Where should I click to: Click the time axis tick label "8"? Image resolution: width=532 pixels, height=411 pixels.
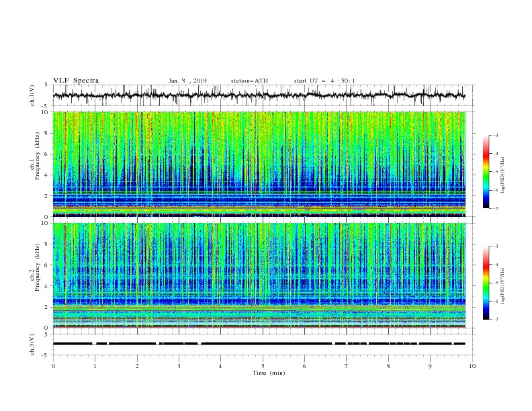pos(388,366)
